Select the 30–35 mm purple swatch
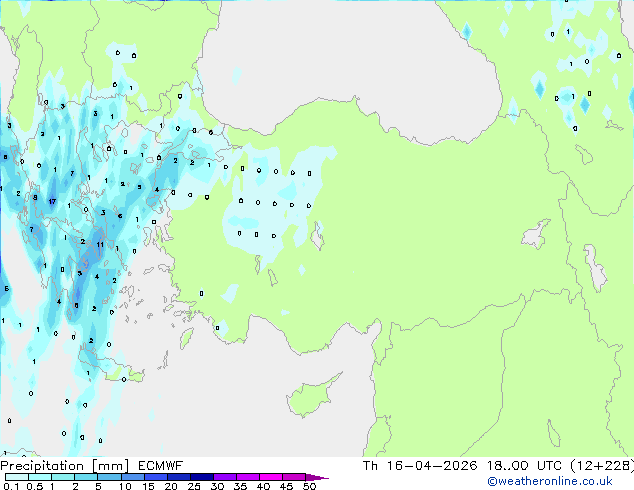 tap(225, 477)
